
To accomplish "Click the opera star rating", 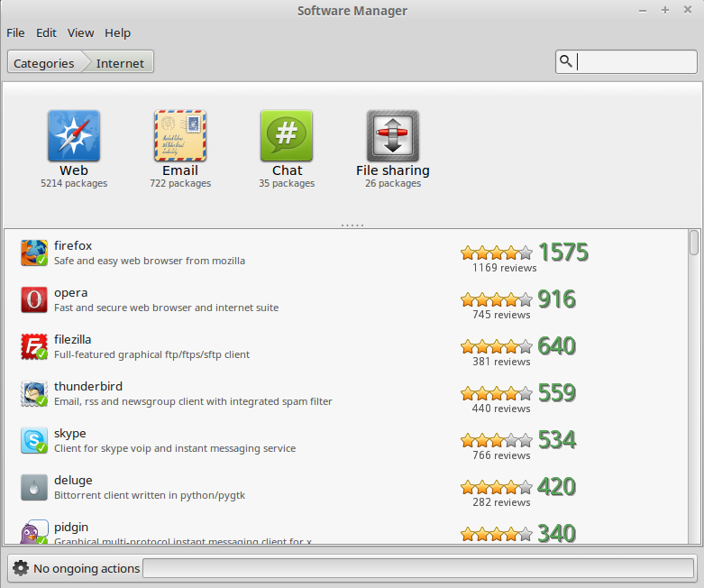I will click(497, 299).
